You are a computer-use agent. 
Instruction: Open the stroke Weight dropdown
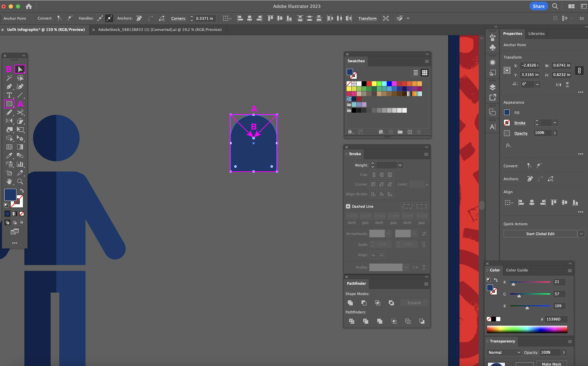click(x=400, y=165)
